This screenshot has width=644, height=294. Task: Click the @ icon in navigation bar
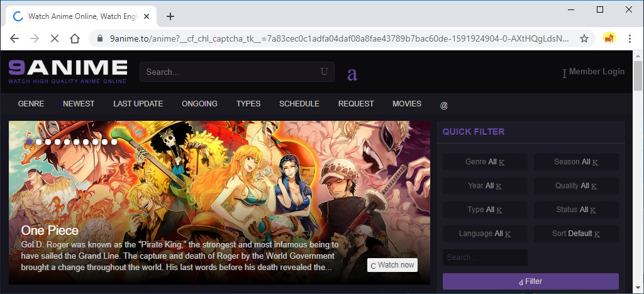(443, 105)
